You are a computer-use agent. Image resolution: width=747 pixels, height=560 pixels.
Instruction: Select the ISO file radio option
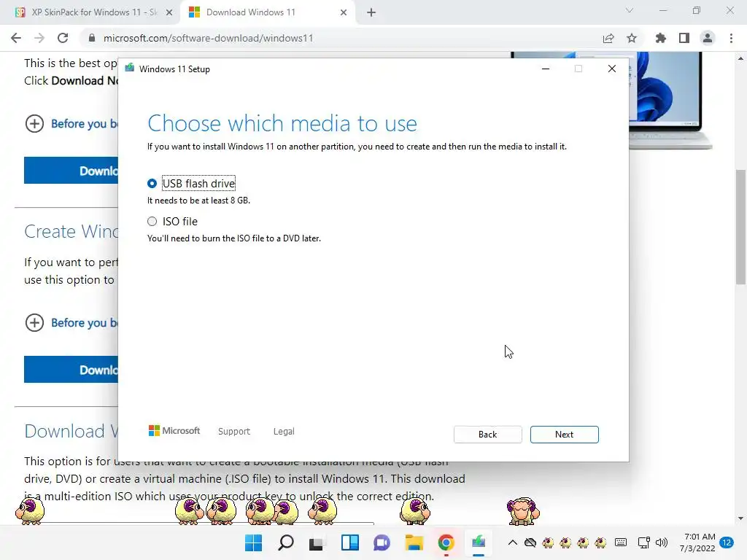pyautogui.click(x=152, y=222)
